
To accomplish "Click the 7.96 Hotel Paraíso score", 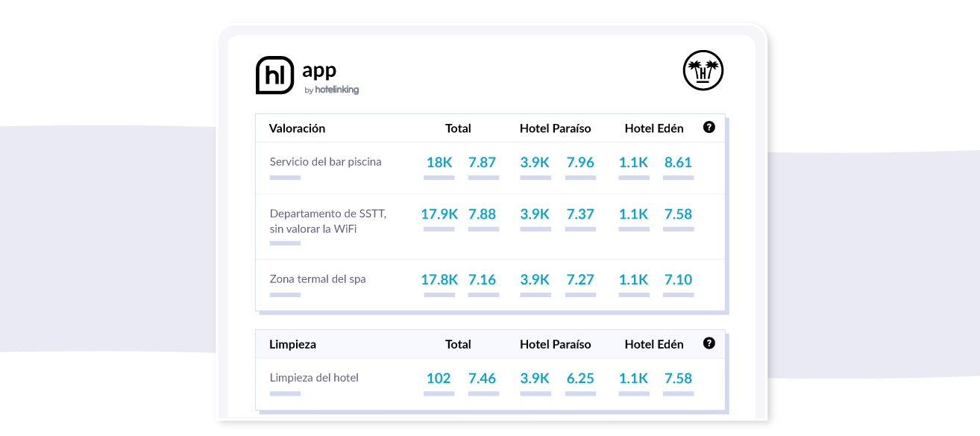I will [580, 162].
